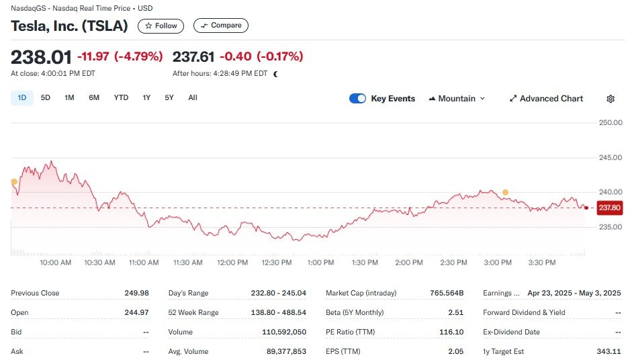Click the Open value 244.97
Image resolution: width=628 pixels, height=364 pixels.
pyautogui.click(x=136, y=313)
